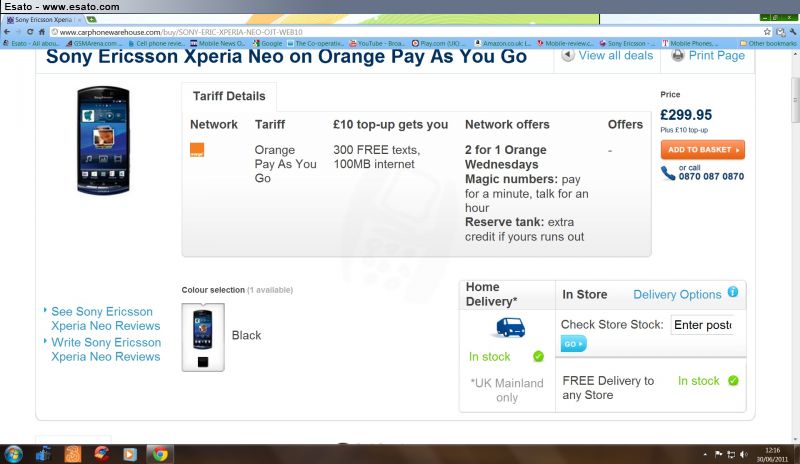Viewport: 800px width, 464px height.
Task: Open the Mobile-review.com bookmark
Action: (565, 43)
